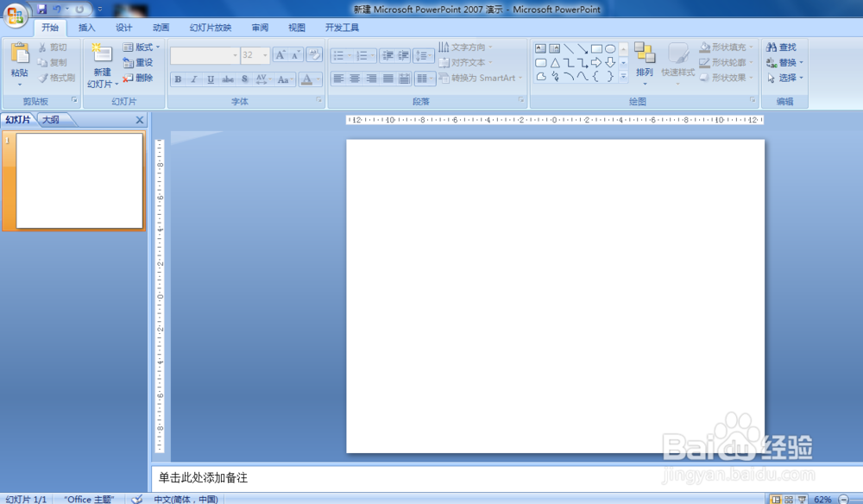Increase font size with the large A icon
This screenshot has width=863, height=504.
pyautogui.click(x=280, y=55)
